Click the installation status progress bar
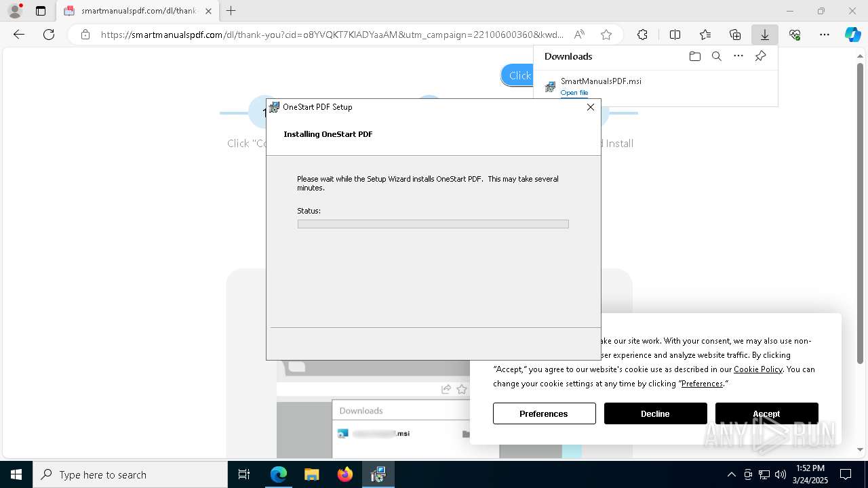 pos(433,224)
